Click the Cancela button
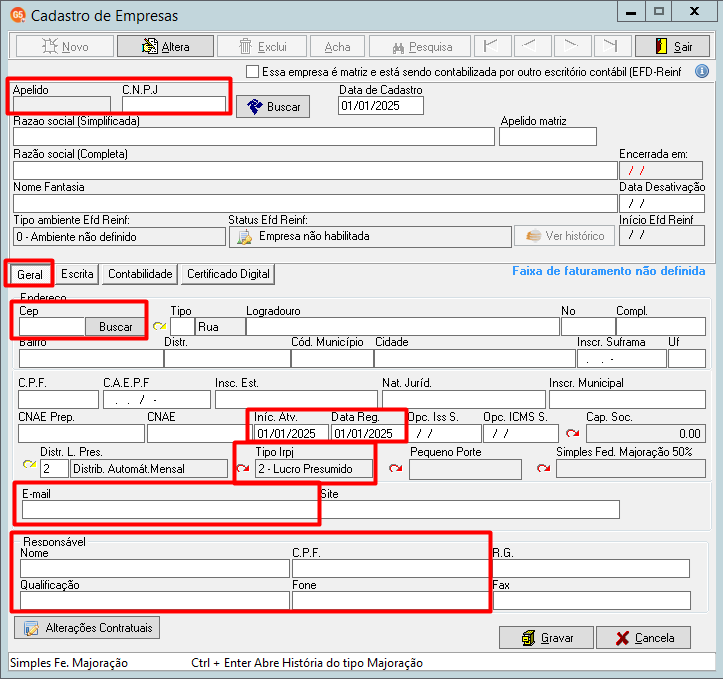 [643, 638]
